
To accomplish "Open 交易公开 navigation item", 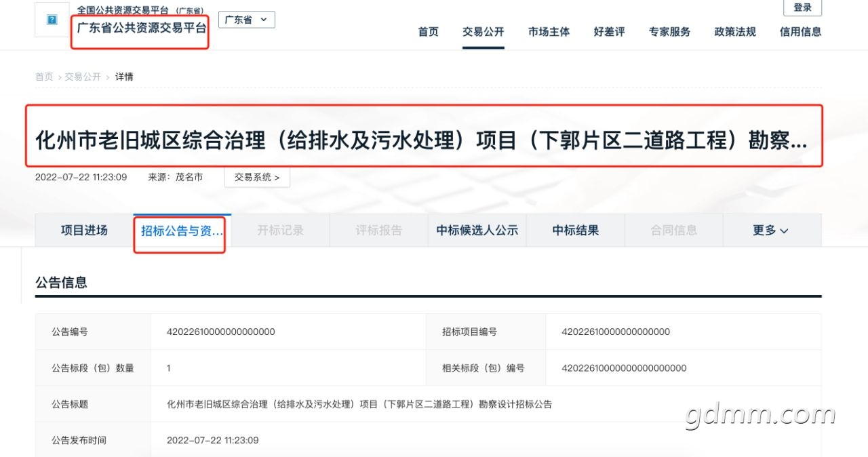I will (x=484, y=32).
